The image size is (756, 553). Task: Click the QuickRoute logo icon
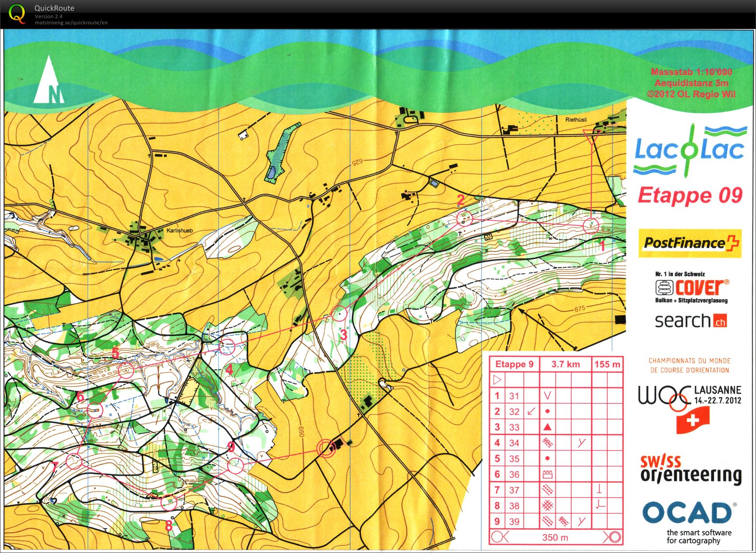(17, 13)
